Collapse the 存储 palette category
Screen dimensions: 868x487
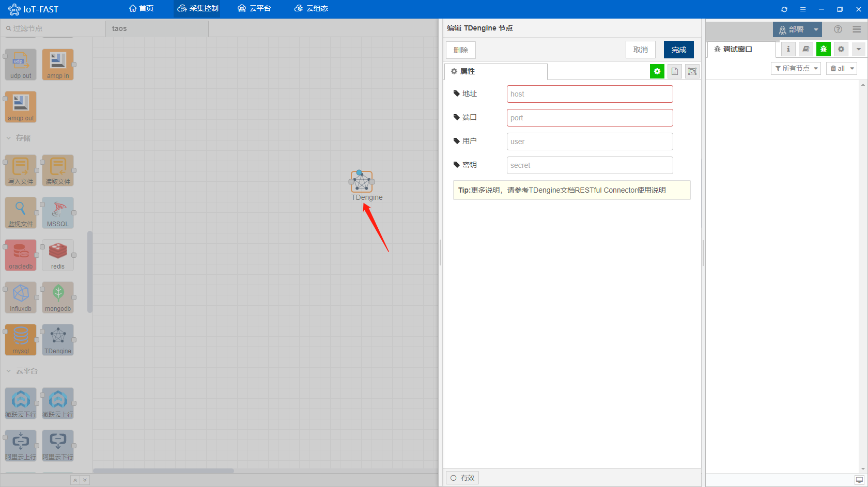(x=19, y=138)
